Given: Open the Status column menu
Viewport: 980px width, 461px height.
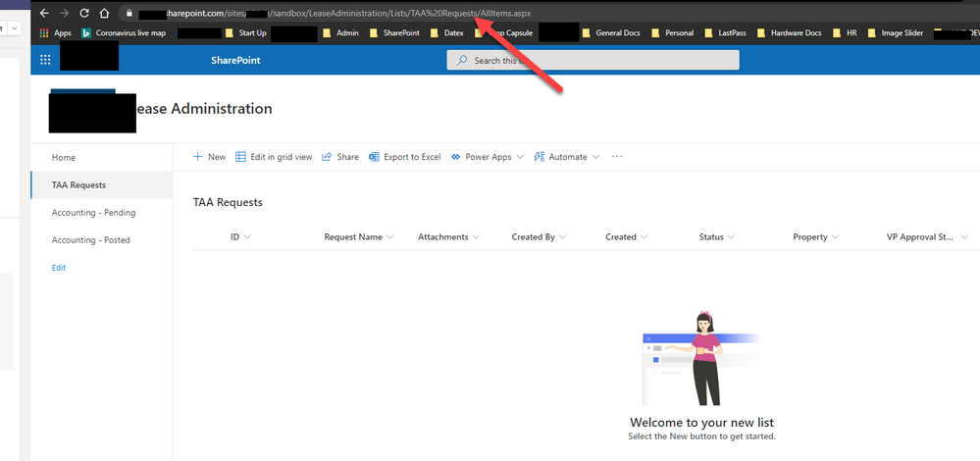Looking at the screenshot, I should pos(717,236).
